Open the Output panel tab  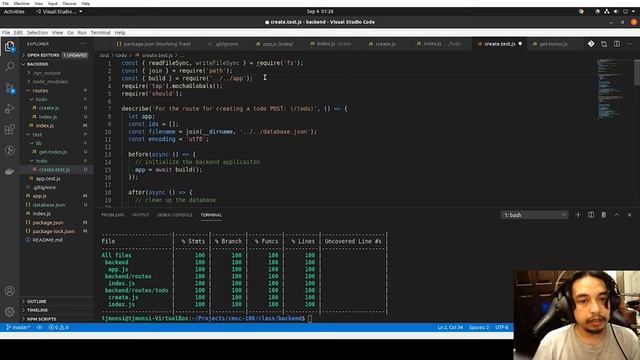(140, 215)
